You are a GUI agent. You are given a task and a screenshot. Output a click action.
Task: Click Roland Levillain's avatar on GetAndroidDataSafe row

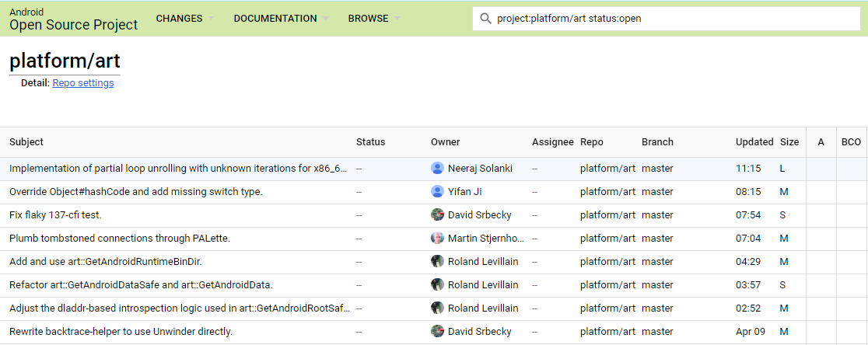tap(437, 284)
